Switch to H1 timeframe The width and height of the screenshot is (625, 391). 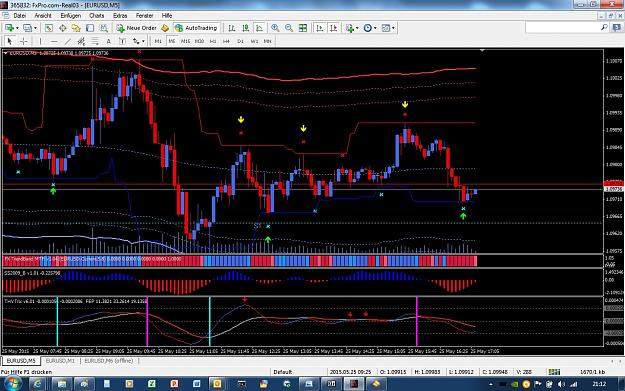point(213,41)
